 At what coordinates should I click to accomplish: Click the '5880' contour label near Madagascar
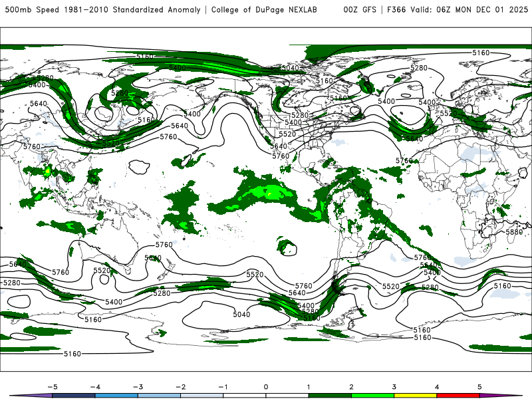514,232
